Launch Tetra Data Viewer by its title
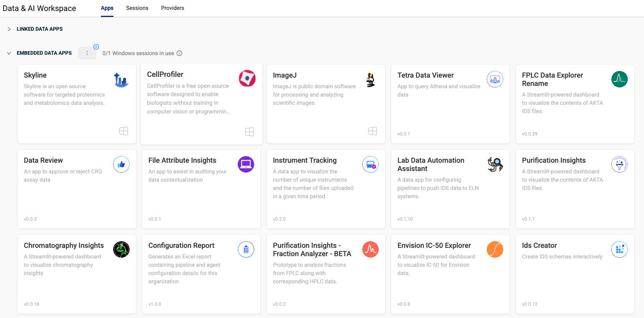Image resolution: width=644 pixels, height=318 pixels. click(426, 75)
